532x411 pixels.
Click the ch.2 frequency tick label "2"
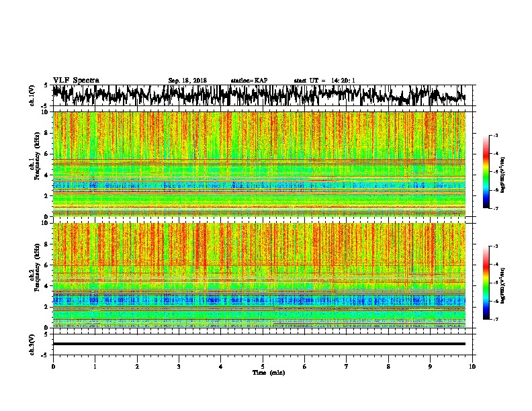[x=46, y=307]
